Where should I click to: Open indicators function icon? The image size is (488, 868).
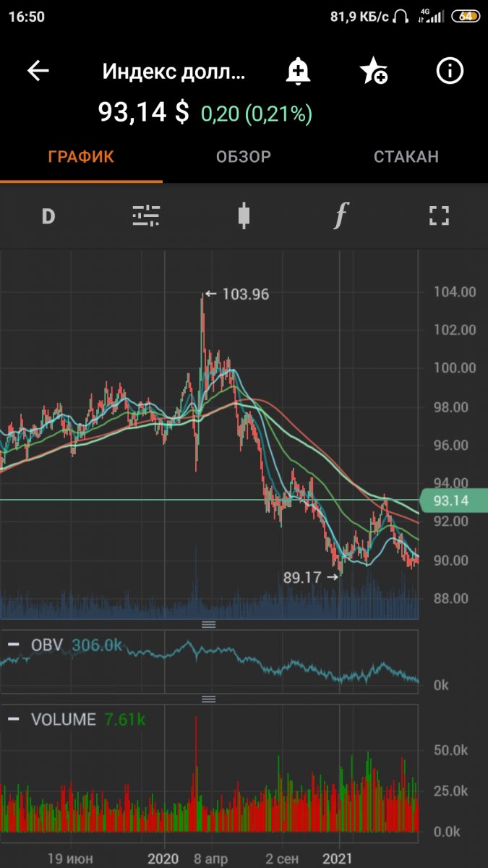pos(341,216)
